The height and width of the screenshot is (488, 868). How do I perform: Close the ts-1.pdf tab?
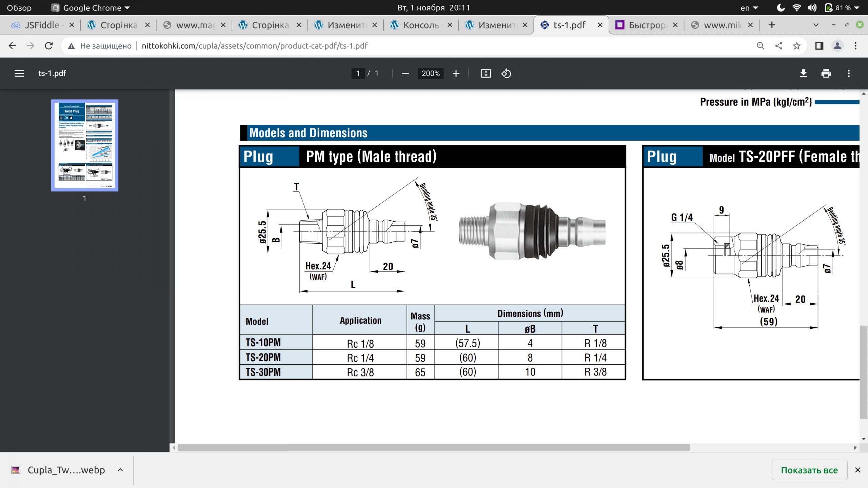(600, 25)
